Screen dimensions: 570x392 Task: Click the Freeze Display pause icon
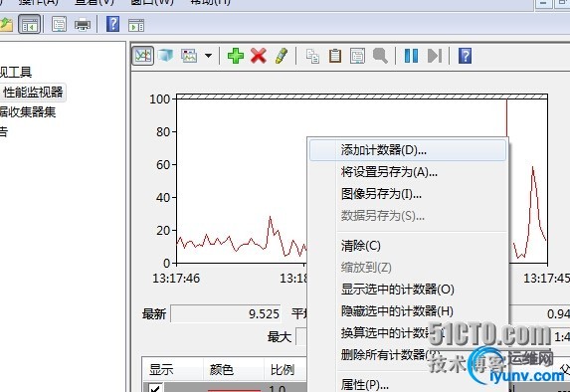pyautogui.click(x=411, y=56)
